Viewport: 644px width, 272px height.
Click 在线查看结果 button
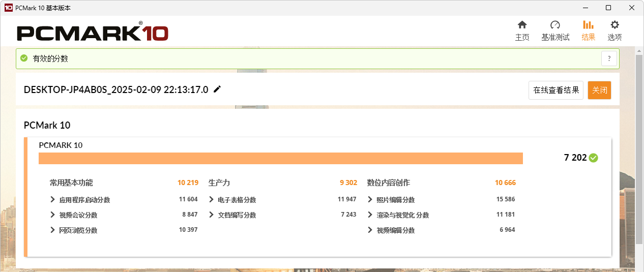pyautogui.click(x=556, y=90)
